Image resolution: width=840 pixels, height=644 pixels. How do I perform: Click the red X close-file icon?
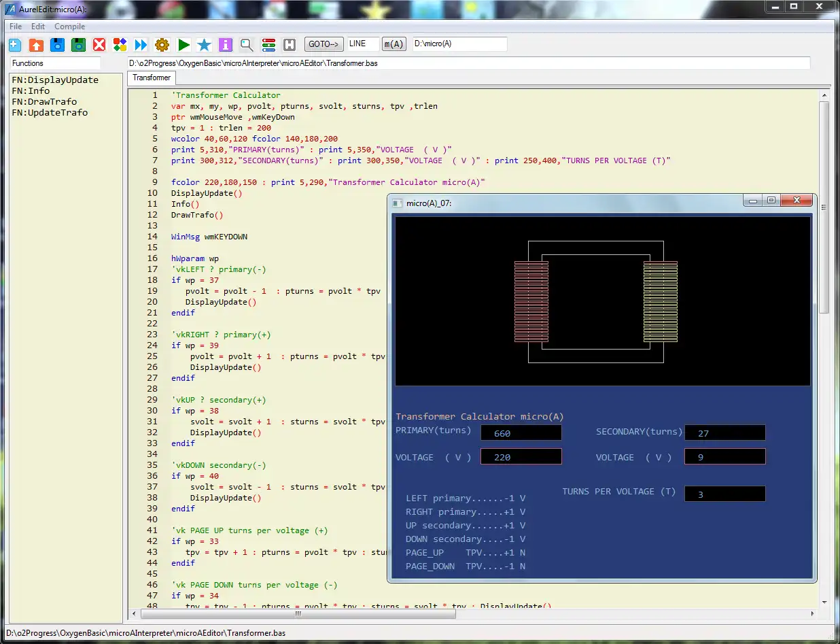click(99, 45)
